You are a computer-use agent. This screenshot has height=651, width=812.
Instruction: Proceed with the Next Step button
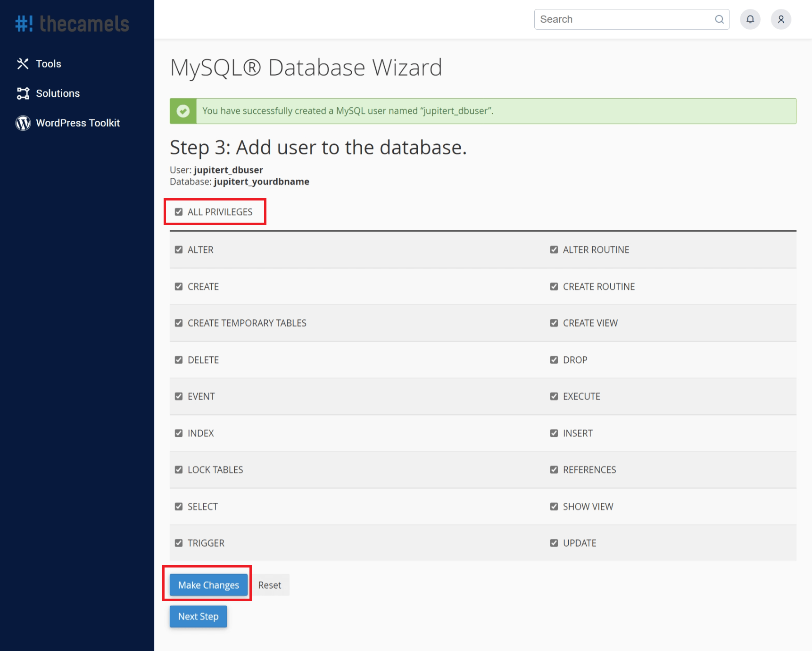[x=198, y=617]
